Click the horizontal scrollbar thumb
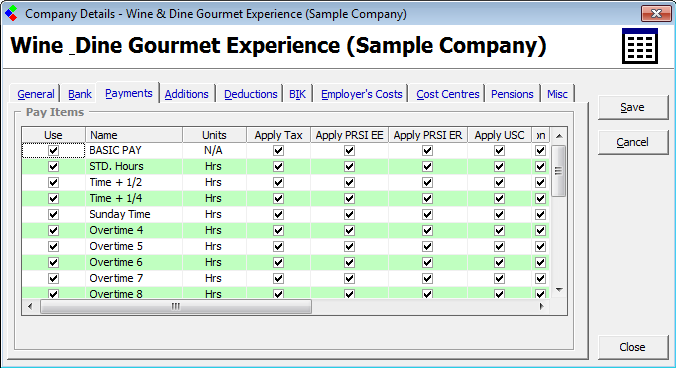 176,306
